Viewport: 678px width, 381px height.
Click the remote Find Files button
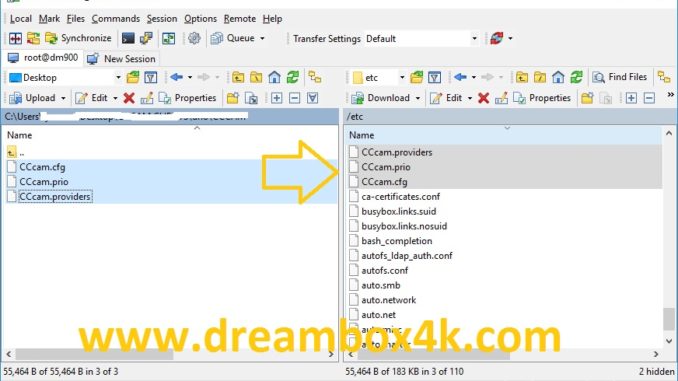pos(620,77)
